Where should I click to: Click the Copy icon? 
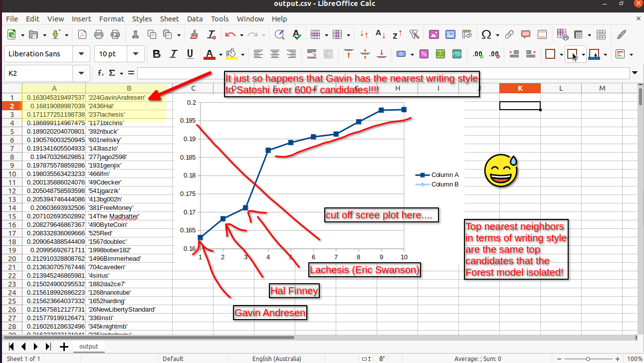152,34
